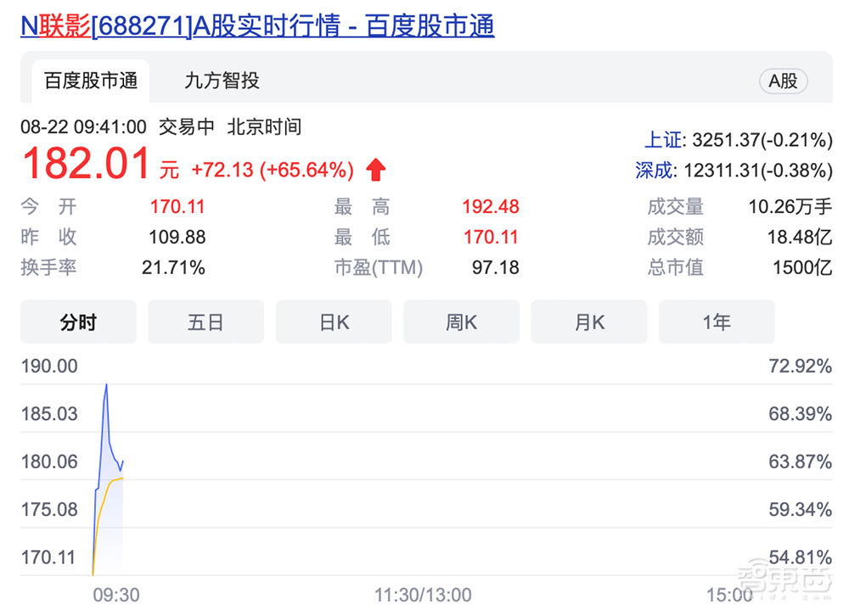Click the 09:30 time axis label

(115, 595)
